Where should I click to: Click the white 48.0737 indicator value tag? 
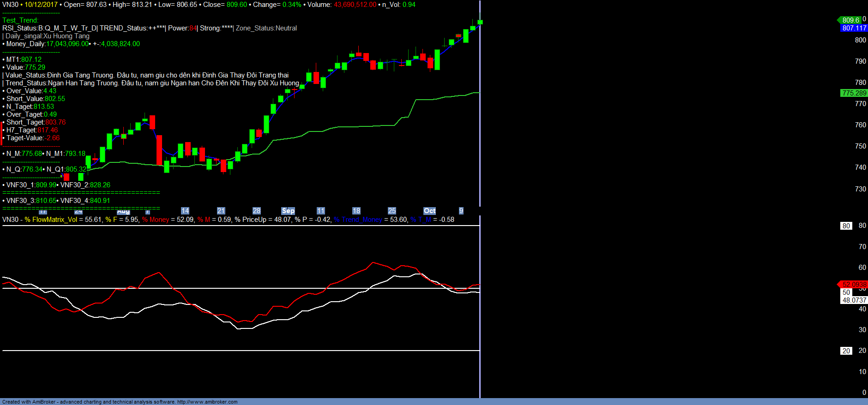[854, 300]
